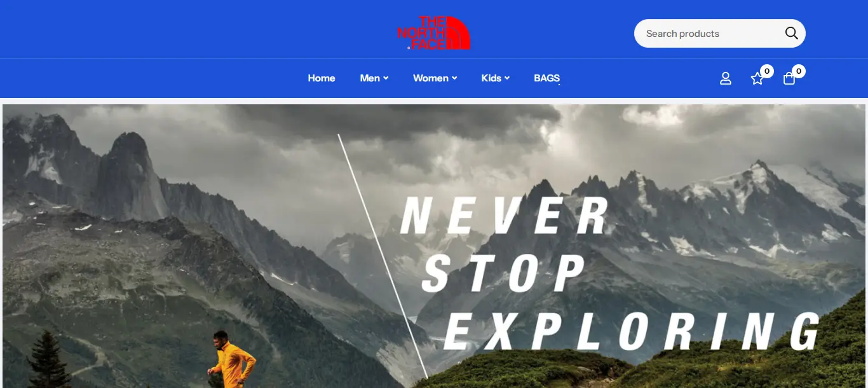
Task: Click the word EXPLORING in banner
Action: [x=632, y=331]
